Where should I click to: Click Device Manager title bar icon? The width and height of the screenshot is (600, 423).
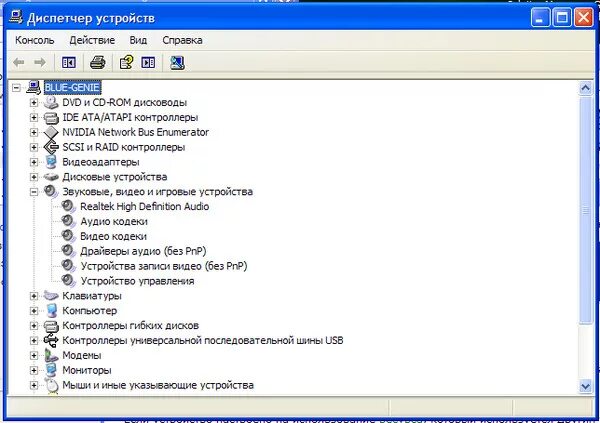tap(16, 18)
